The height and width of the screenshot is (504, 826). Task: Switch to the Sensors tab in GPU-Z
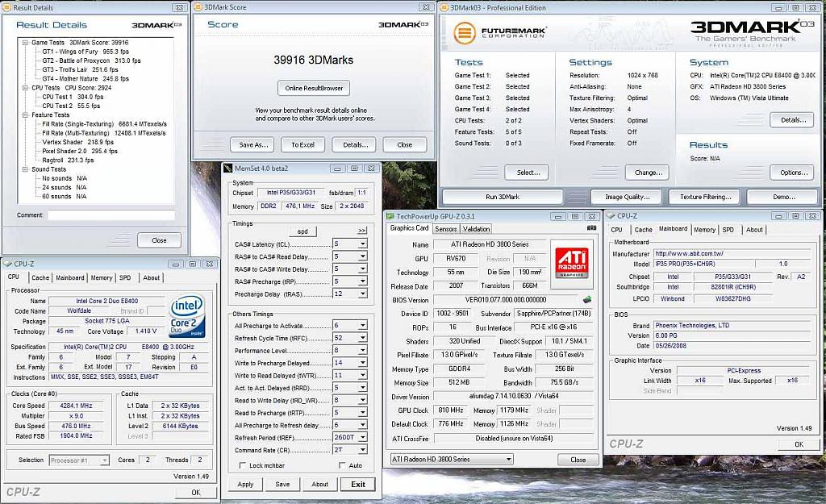coord(445,229)
